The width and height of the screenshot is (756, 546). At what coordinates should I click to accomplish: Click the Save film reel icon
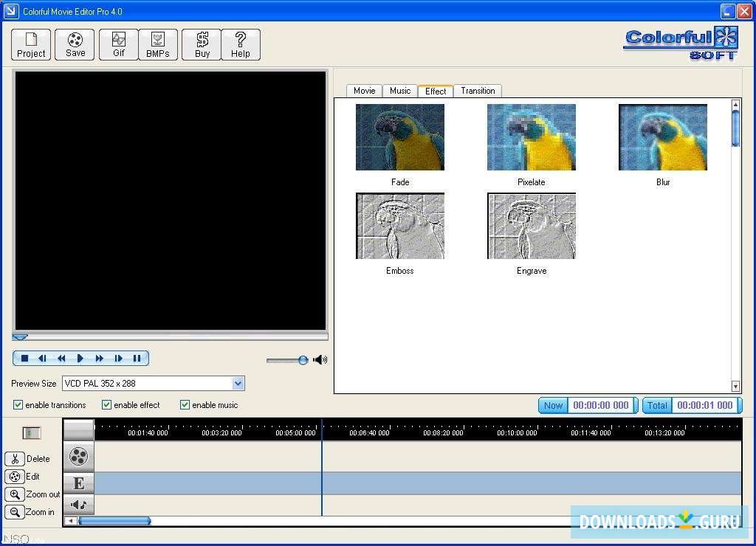click(x=75, y=41)
